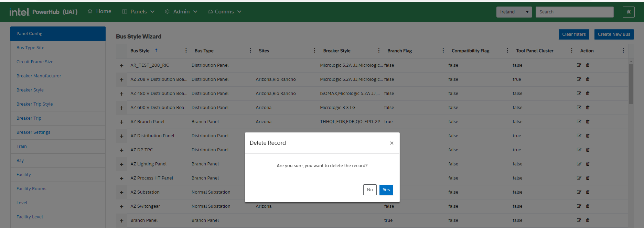644x228 pixels.
Task: Open the Panels menu
Action: 138,12
